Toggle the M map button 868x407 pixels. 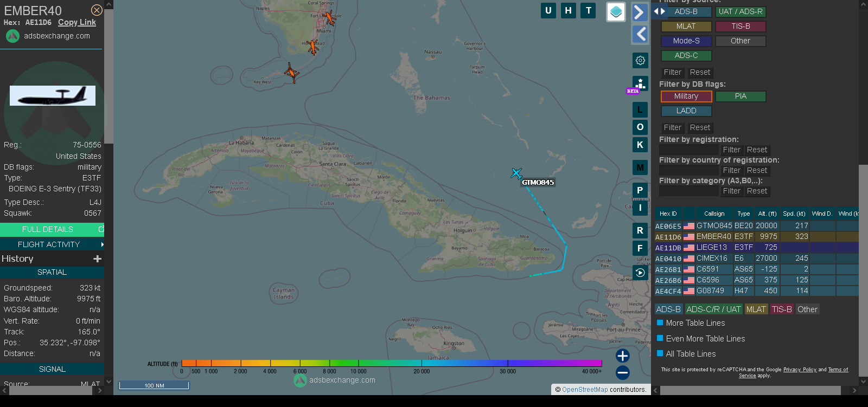(x=640, y=167)
